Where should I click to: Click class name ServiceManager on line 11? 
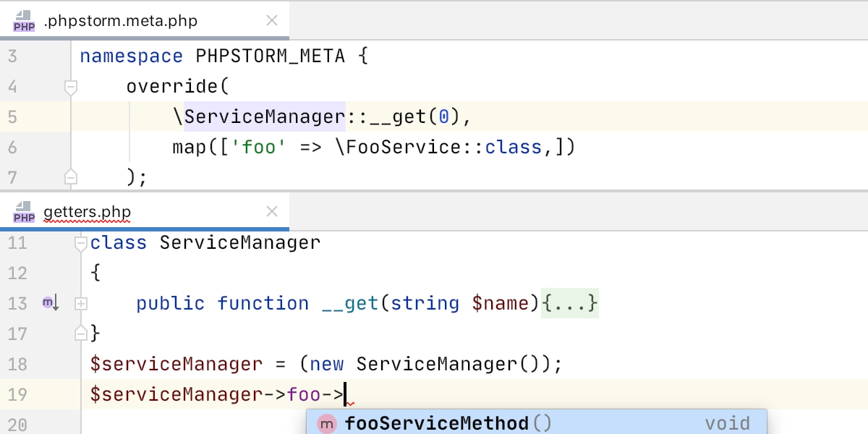[240, 242]
